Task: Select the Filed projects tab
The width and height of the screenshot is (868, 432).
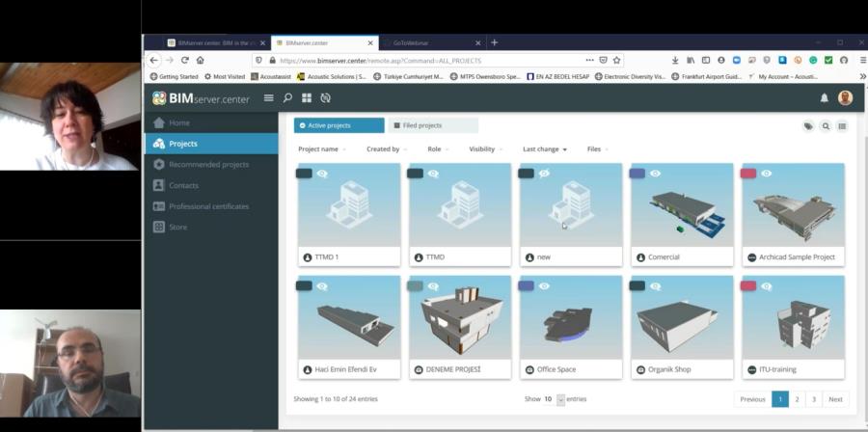Action: 433,125
